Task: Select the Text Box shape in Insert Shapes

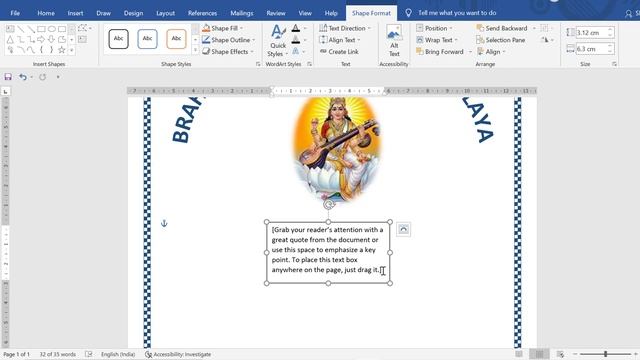Action: coord(10,29)
